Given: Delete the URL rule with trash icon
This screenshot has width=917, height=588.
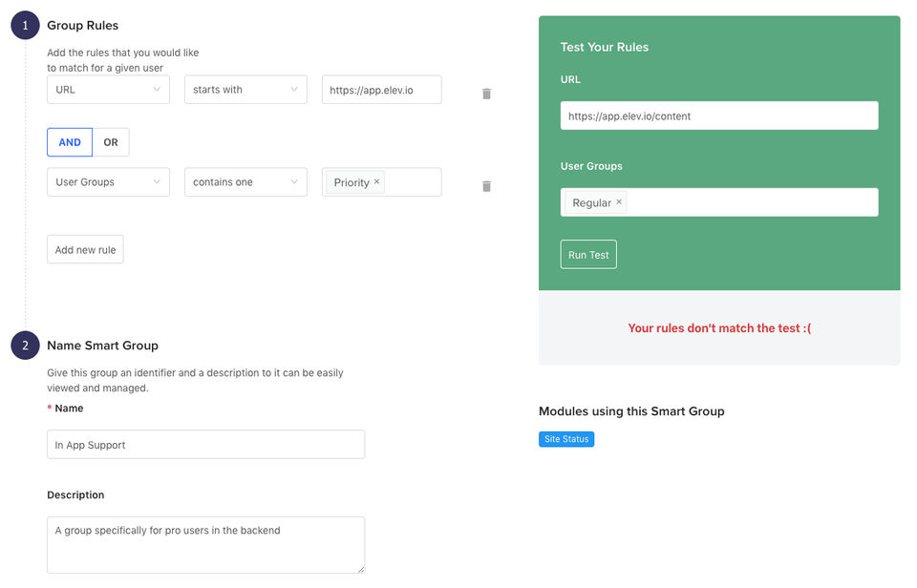Looking at the screenshot, I should [x=486, y=94].
